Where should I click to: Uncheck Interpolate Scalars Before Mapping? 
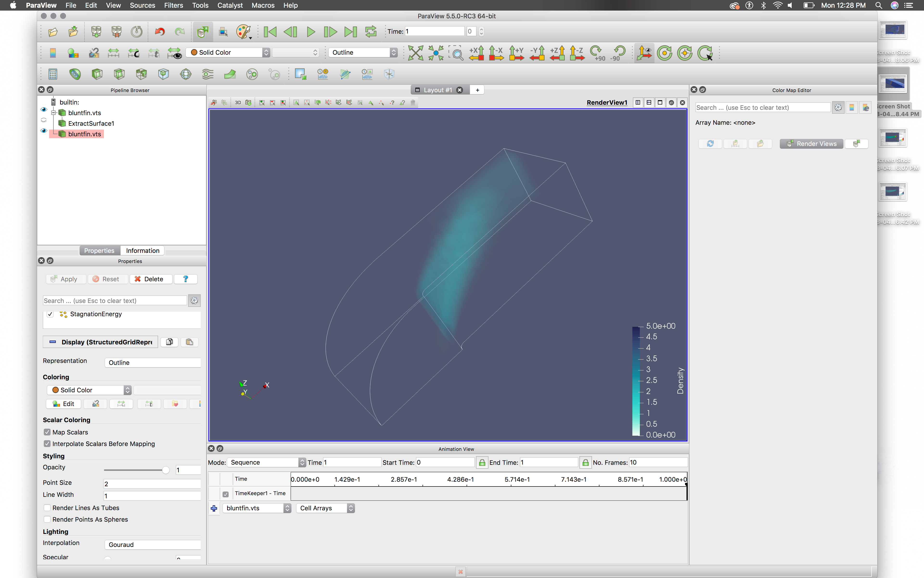(x=47, y=443)
